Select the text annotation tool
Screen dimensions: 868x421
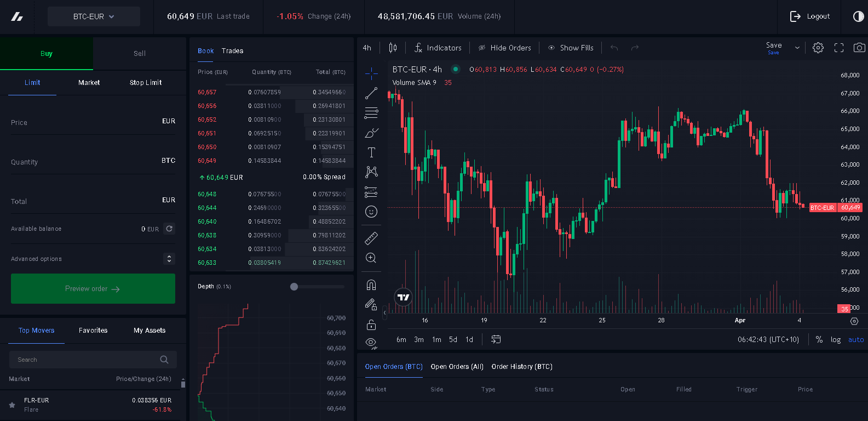[371, 152]
